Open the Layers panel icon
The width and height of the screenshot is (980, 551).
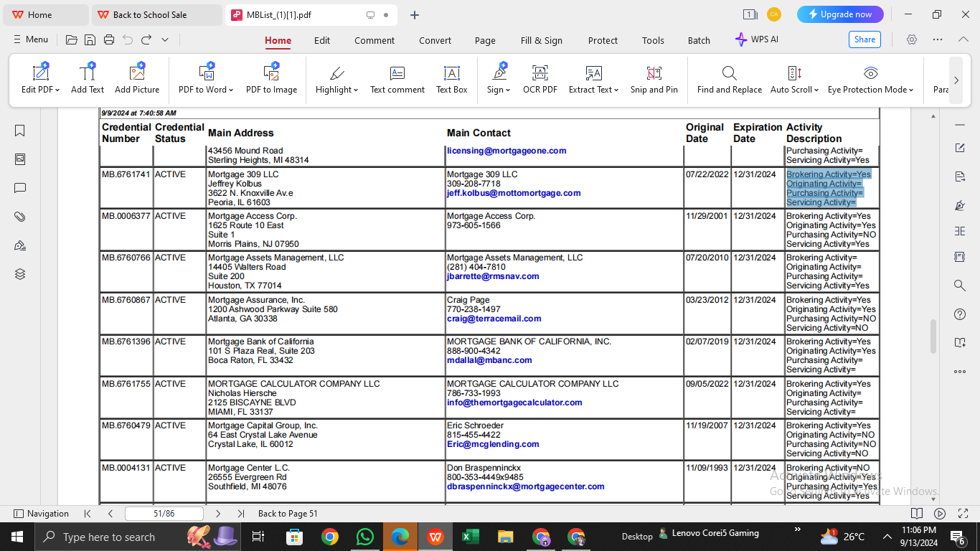[x=20, y=274]
